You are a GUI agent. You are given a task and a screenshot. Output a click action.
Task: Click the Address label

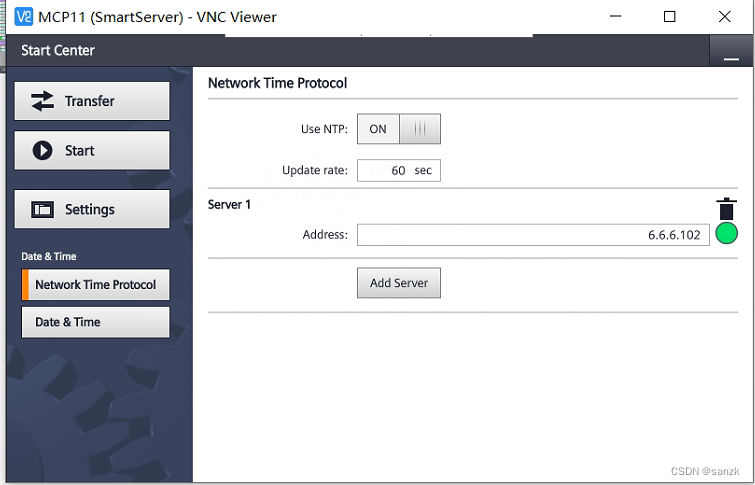click(325, 235)
